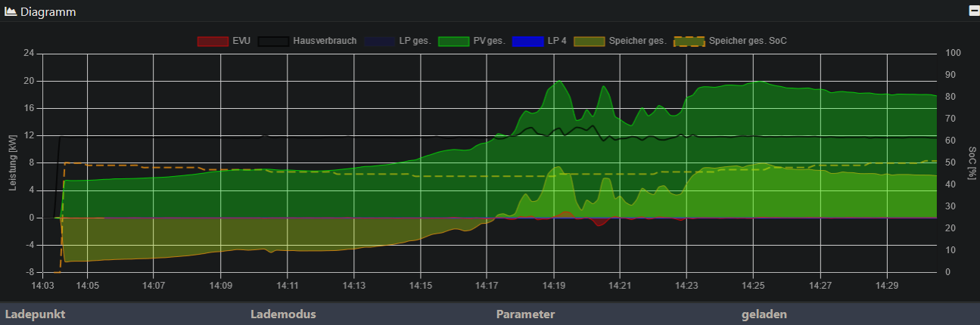The height and width of the screenshot is (325, 980).
Task: Click the 14:13 time axis tick
Action: pos(353,286)
